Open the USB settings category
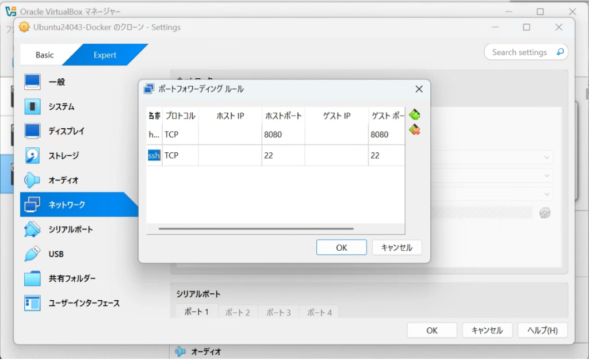The height and width of the screenshot is (364, 589). click(56, 254)
